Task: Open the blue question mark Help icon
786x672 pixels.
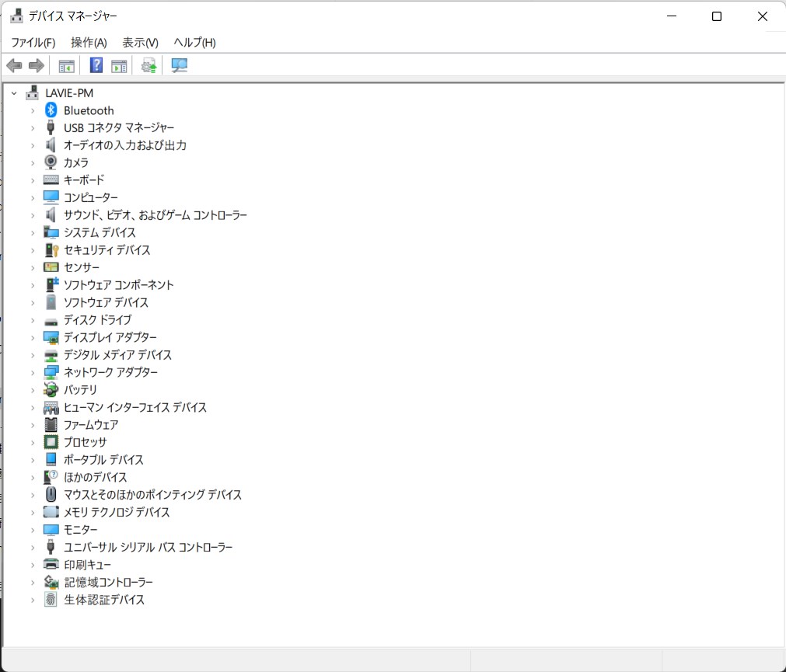Action: point(96,65)
